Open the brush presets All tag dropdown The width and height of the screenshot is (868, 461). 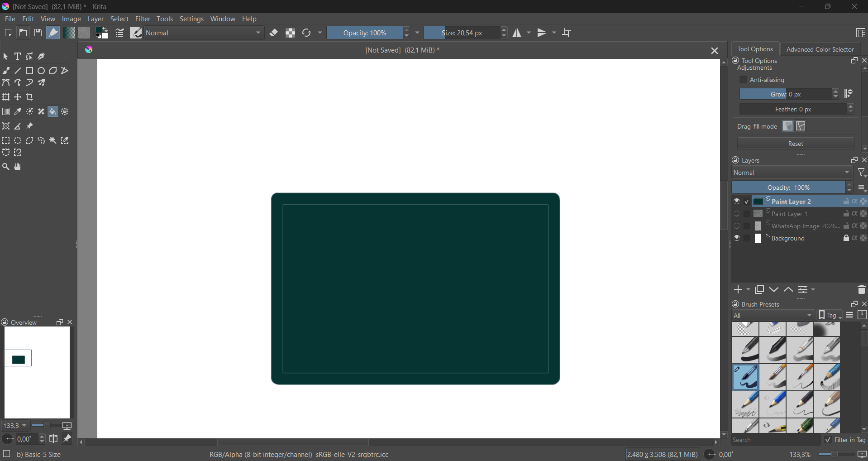tap(773, 316)
